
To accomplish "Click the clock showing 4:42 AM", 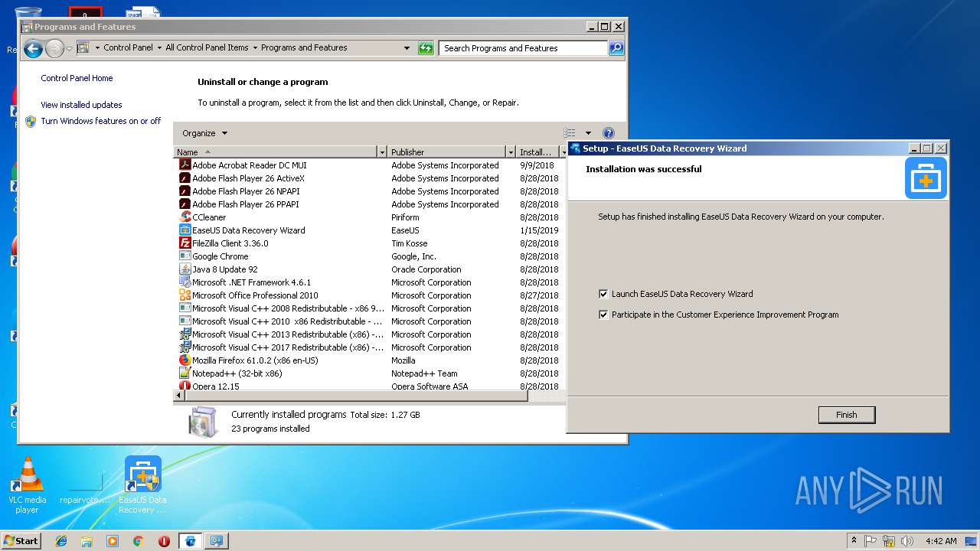I will pyautogui.click(x=941, y=540).
